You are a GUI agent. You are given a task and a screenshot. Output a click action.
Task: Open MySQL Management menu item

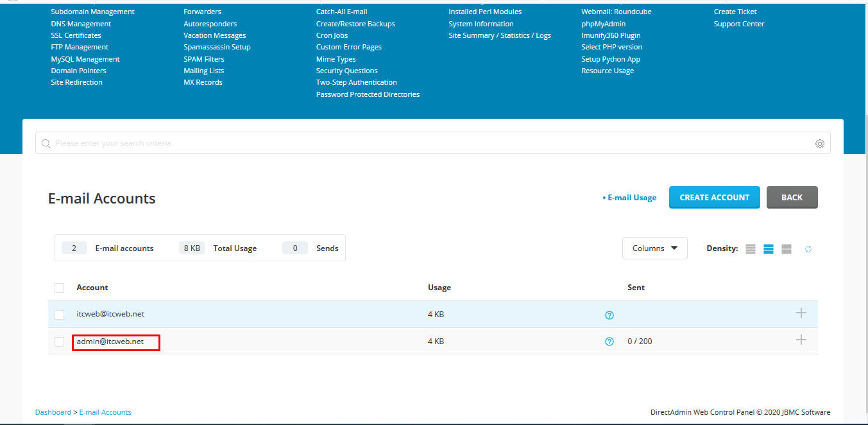(x=85, y=59)
